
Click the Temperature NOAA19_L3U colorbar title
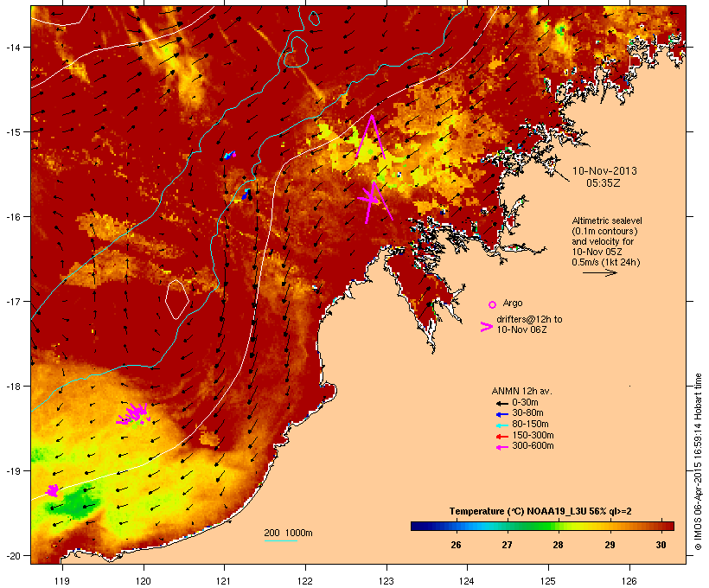[540, 512]
